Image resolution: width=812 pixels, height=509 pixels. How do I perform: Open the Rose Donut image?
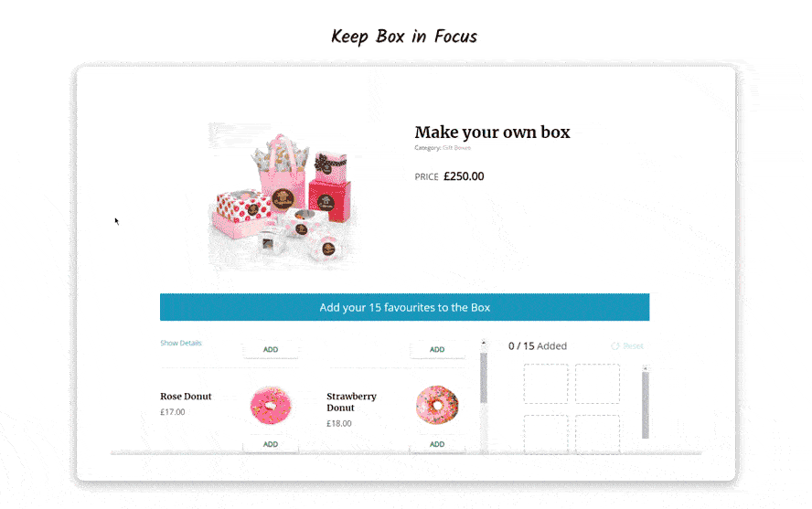(271, 406)
